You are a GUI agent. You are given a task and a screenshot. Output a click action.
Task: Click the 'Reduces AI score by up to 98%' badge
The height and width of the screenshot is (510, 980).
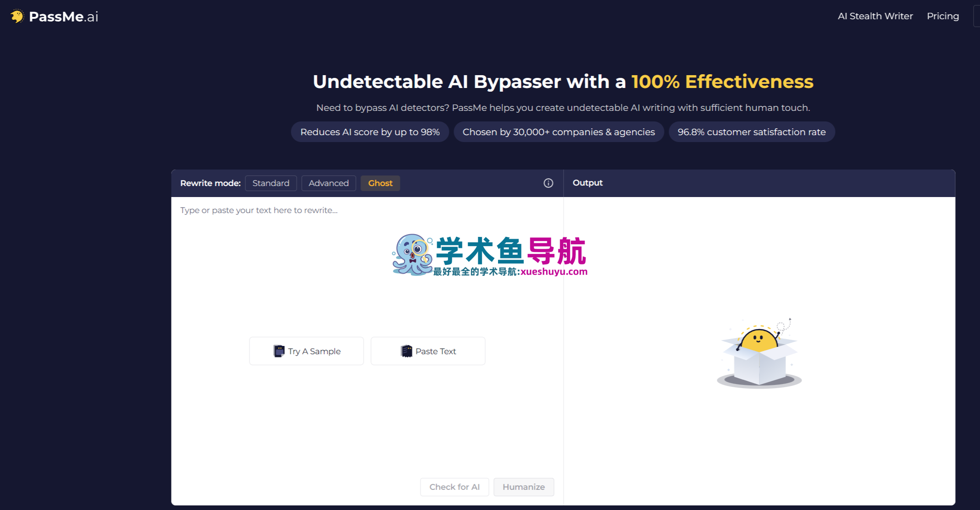[370, 132]
